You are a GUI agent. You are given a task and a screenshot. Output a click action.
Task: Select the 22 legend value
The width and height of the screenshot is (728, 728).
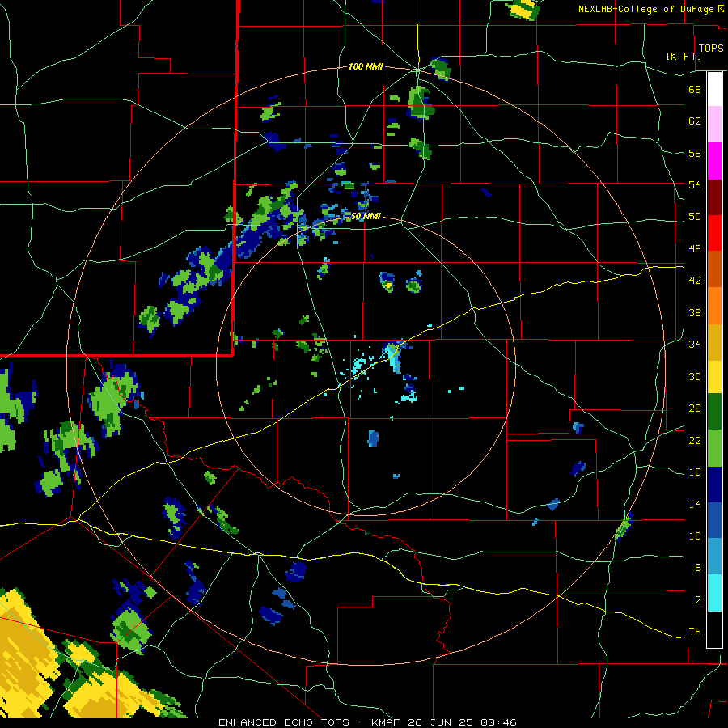[x=695, y=441]
